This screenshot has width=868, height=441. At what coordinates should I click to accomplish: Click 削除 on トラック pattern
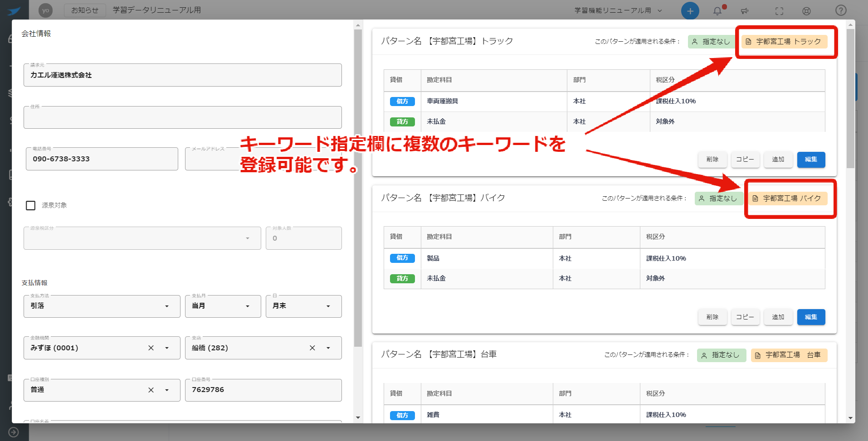tap(712, 160)
